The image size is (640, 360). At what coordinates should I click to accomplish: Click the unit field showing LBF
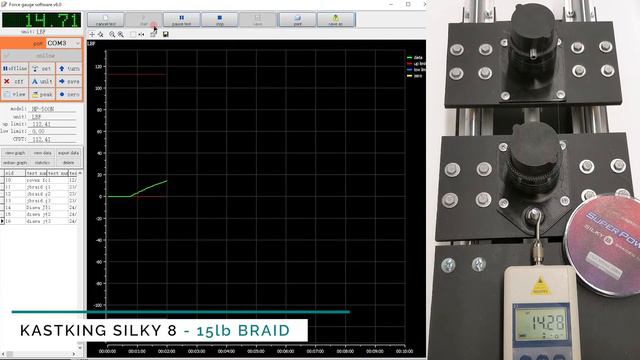(53, 117)
